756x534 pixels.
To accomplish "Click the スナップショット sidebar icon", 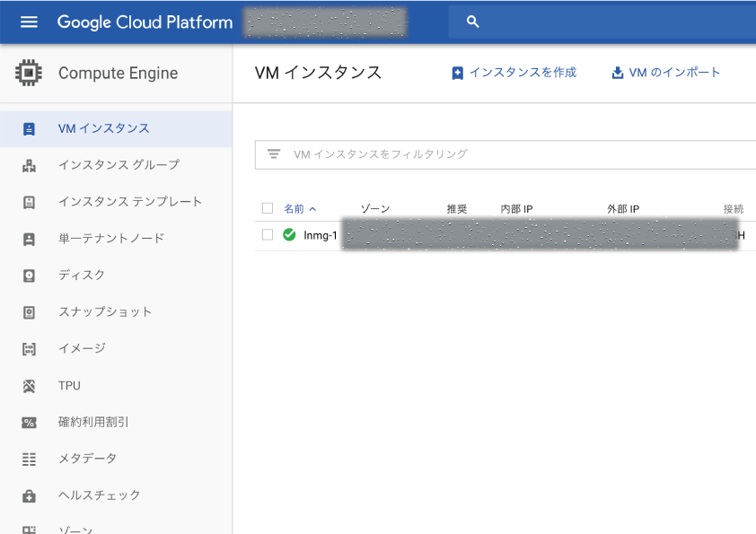I will [x=29, y=312].
